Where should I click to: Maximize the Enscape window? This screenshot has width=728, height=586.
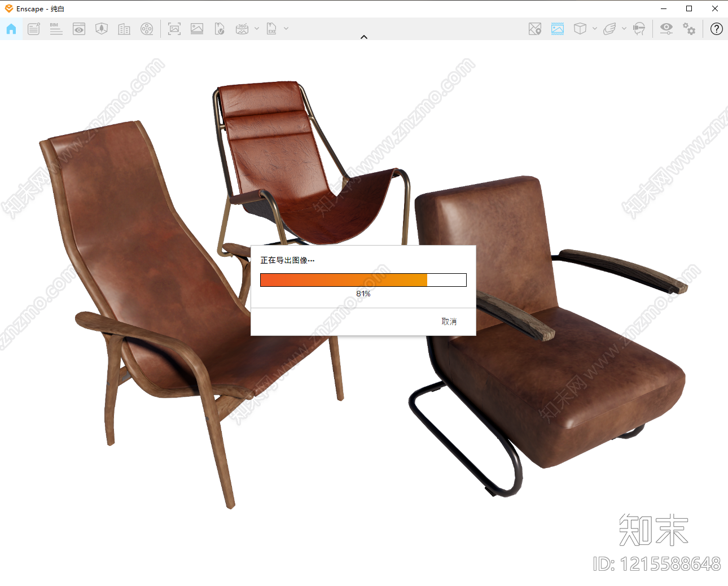click(689, 8)
